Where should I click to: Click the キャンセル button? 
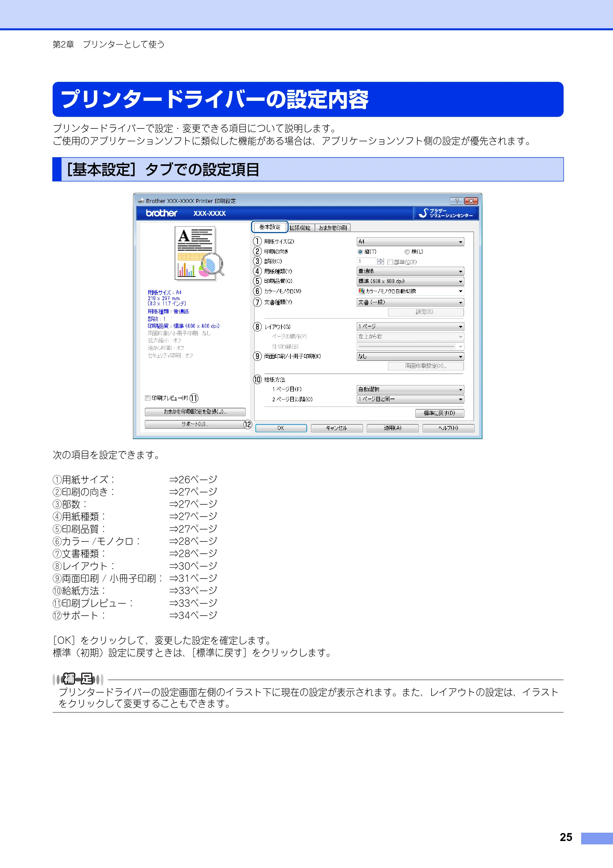[x=337, y=428]
